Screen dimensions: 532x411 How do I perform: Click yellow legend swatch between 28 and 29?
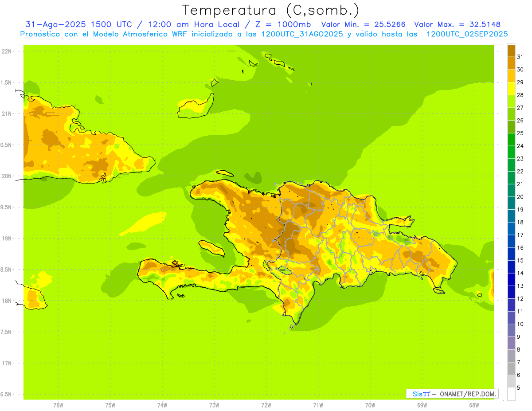pos(511,89)
